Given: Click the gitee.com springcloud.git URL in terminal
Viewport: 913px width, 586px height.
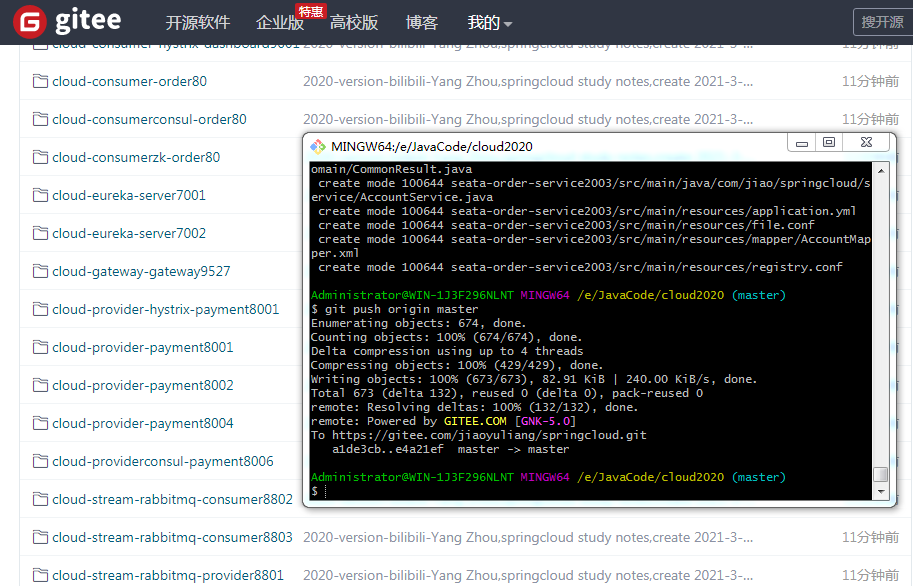Looking at the screenshot, I should [x=489, y=435].
